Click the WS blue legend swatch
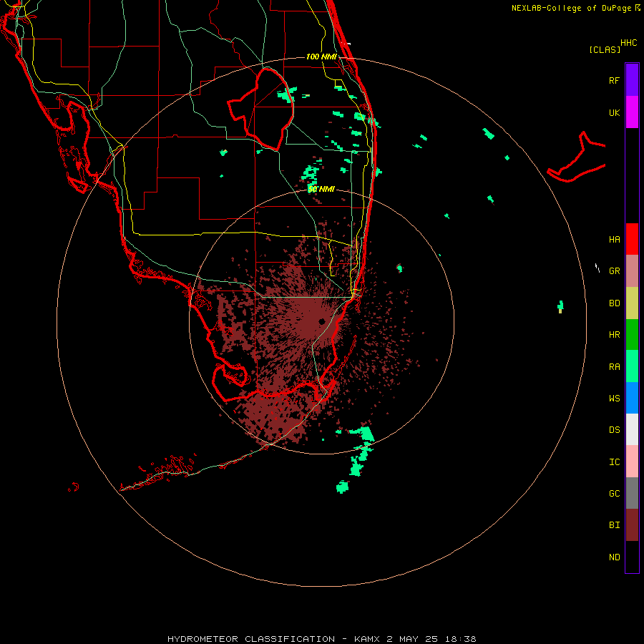Screen dimensions: 644x644 [632, 398]
